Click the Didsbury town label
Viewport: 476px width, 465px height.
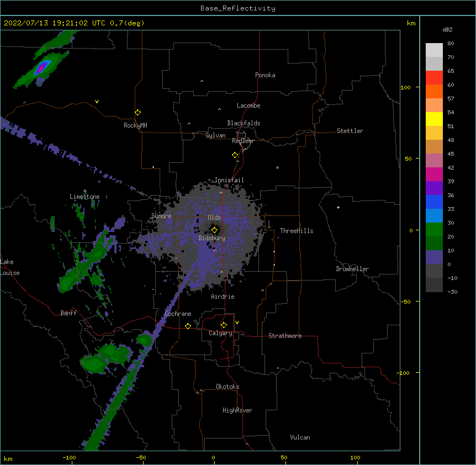[212, 238]
